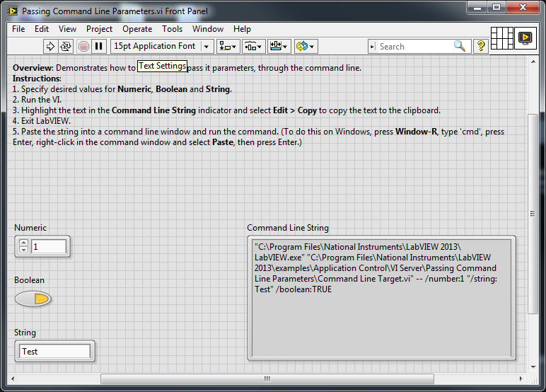This screenshot has width=546, height=392.
Task: Open the Edit menu
Action: tap(42, 29)
